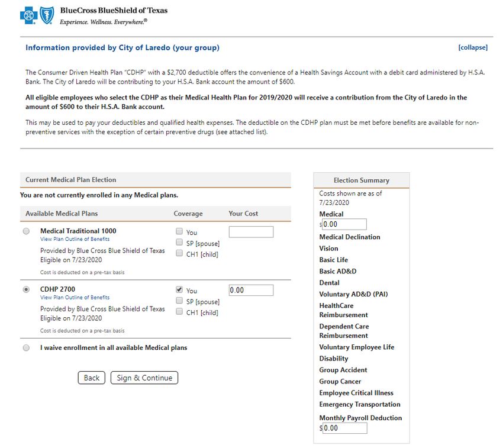Select 'Dependent Care Reimbursement' in Election Summary
The height and width of the screenshot is (448, 503).
click(x=344, y=331)
